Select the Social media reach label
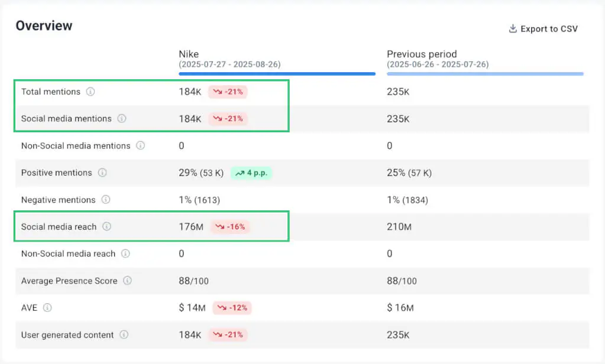Screen dimensions: 605x364 tap(59, 227)
